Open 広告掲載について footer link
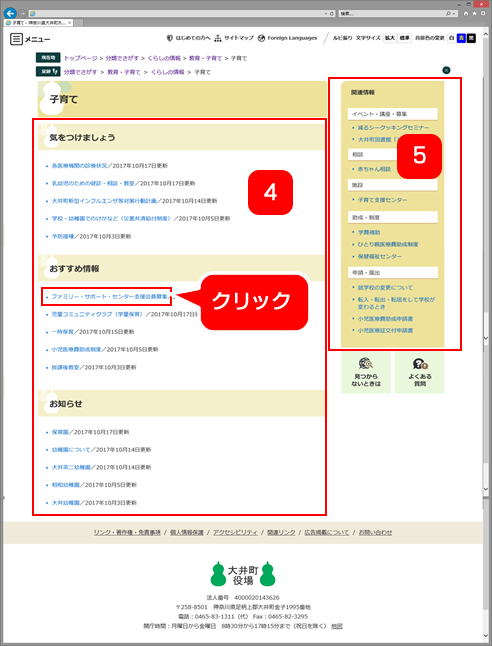 (x=327, y=532)
